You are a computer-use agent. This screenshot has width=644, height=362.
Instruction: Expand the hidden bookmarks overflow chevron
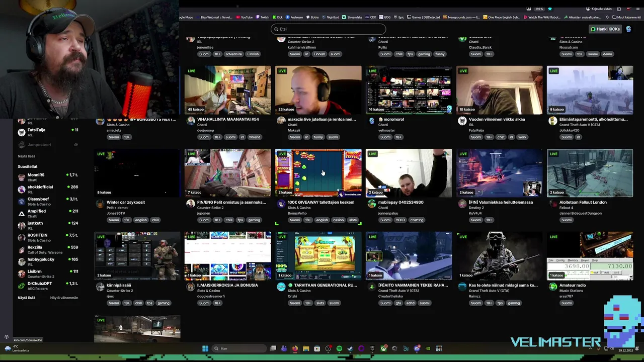click(607, 17)
